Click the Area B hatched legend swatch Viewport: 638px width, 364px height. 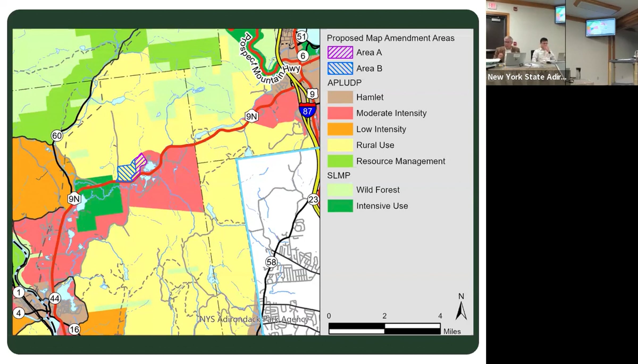tap(340, 68)
